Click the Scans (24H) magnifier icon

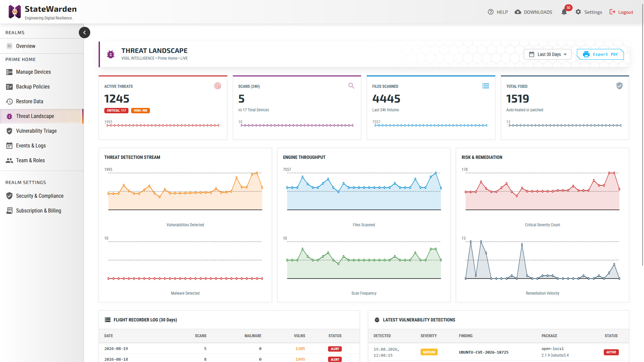coord(351,86)
